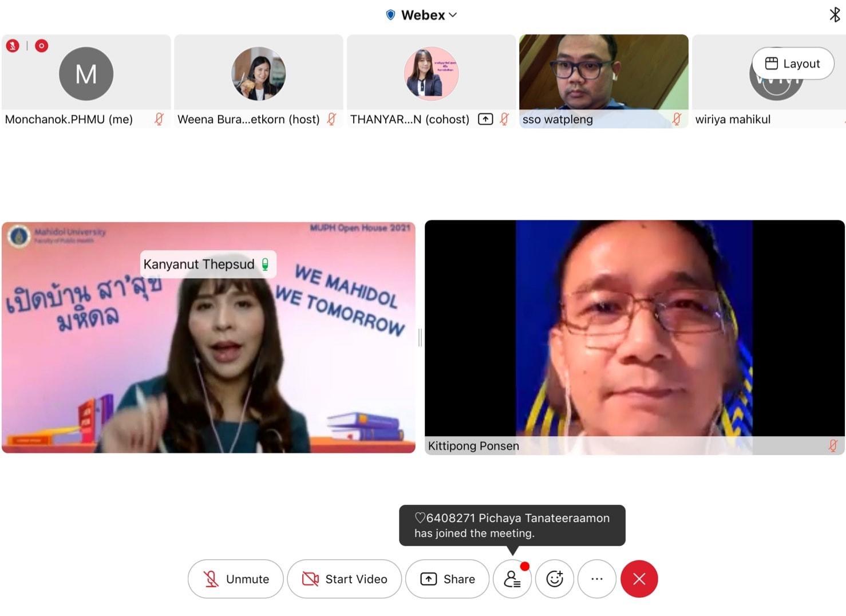
Task: Click the screen share icon on THANYAR tile
Action: click(x=485, y=119)
